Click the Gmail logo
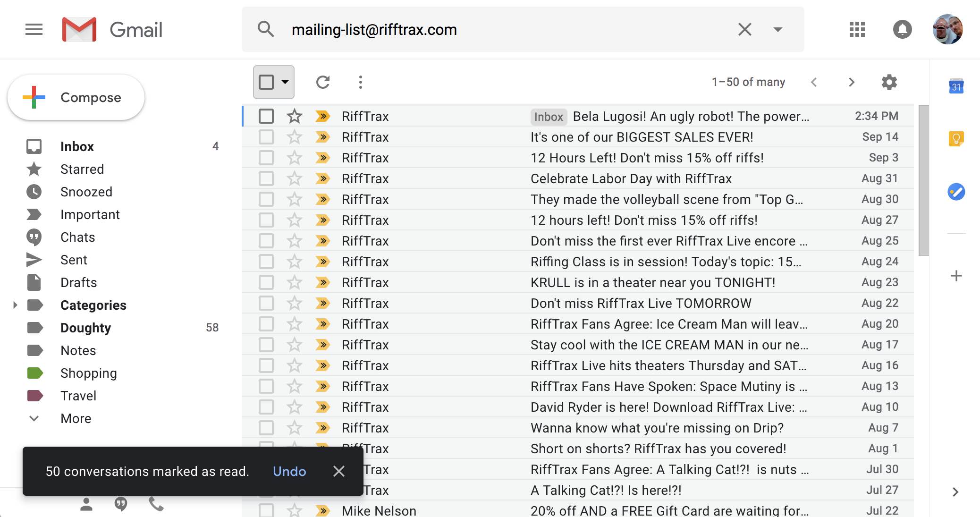 [112, 30]
